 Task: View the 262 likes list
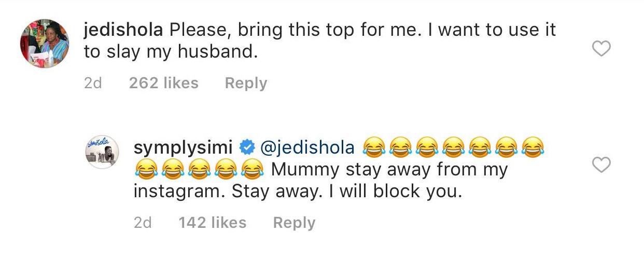coord(163,83)
